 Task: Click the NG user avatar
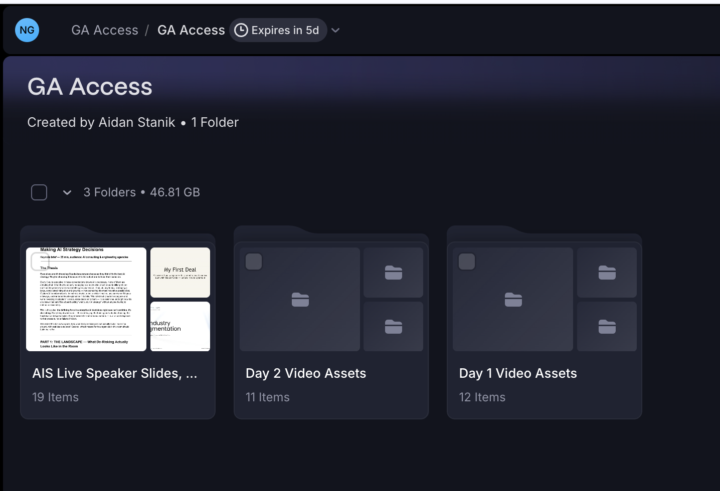(x=27, y=30)
